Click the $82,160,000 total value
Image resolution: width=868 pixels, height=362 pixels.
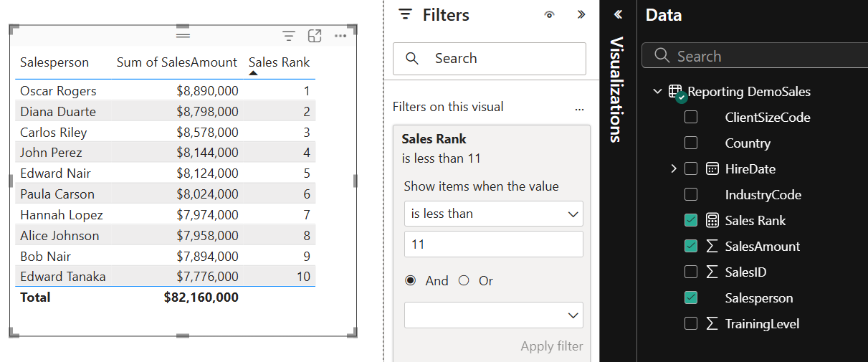pyautogui.click(x=201, y=297)
